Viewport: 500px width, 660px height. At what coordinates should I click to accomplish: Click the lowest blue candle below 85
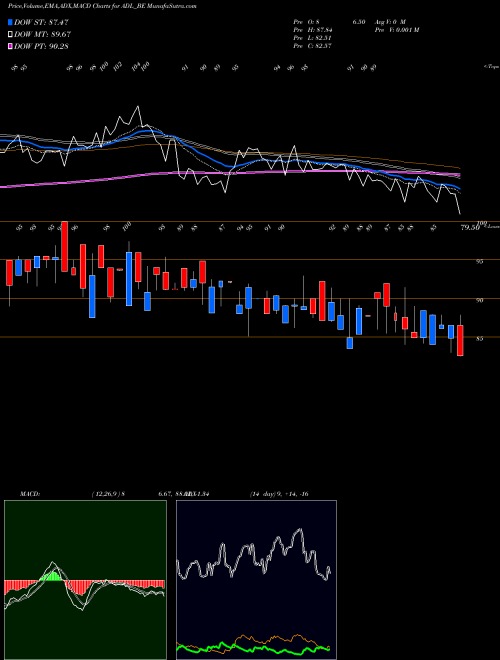(x=350, y=343)
